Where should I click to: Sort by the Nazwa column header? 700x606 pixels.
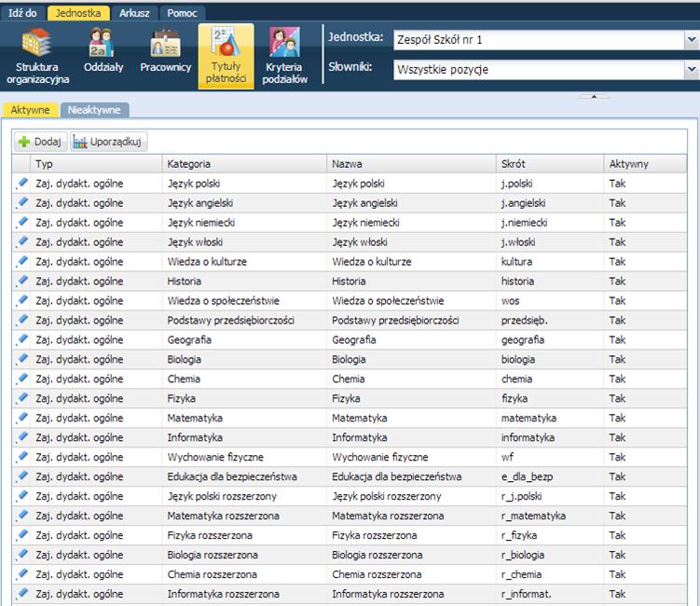pos(411,164)
